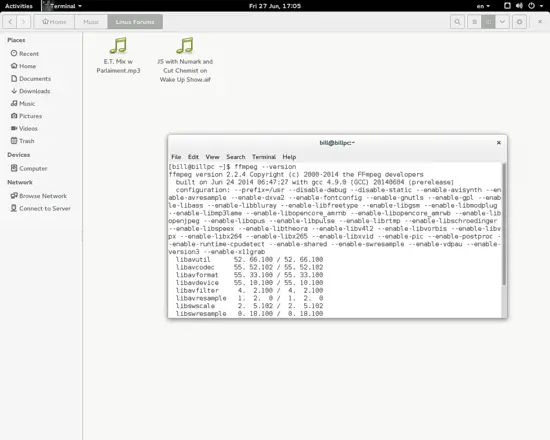Click the power icon in top bar
The height and width of the screenshot is (440, 550).
532,6
